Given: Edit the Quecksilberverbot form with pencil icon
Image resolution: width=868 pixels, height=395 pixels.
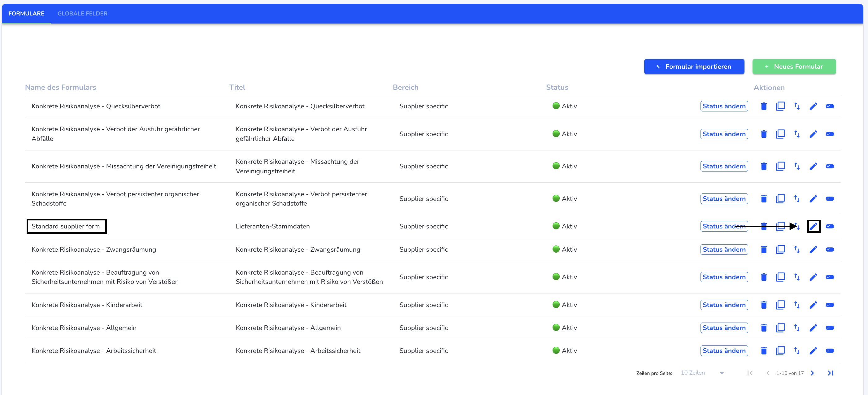Looking at the screenshot, I should (x=814, y=106).
